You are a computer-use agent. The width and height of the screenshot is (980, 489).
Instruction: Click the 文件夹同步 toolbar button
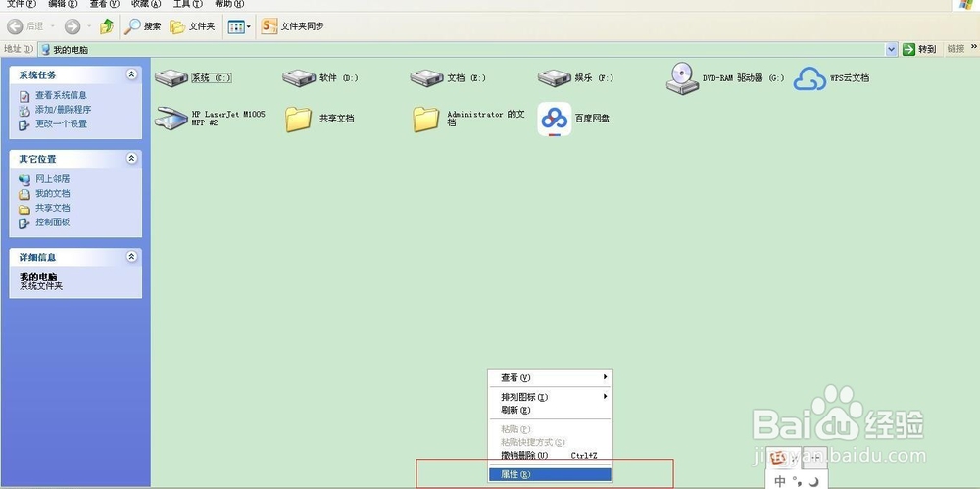[292, 26]
